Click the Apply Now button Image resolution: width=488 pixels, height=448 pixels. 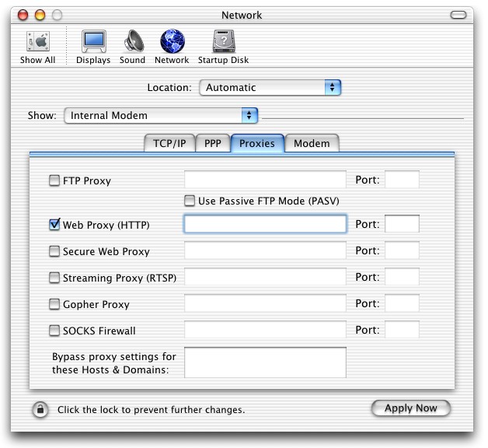(x=411, y=408)
